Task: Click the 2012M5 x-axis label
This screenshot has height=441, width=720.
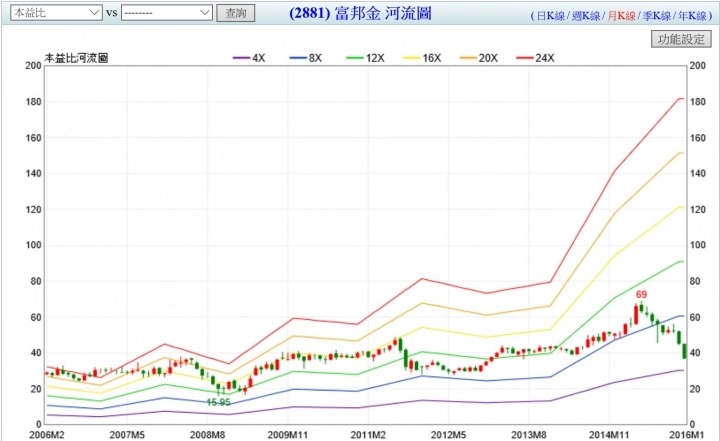Action: 449,435
